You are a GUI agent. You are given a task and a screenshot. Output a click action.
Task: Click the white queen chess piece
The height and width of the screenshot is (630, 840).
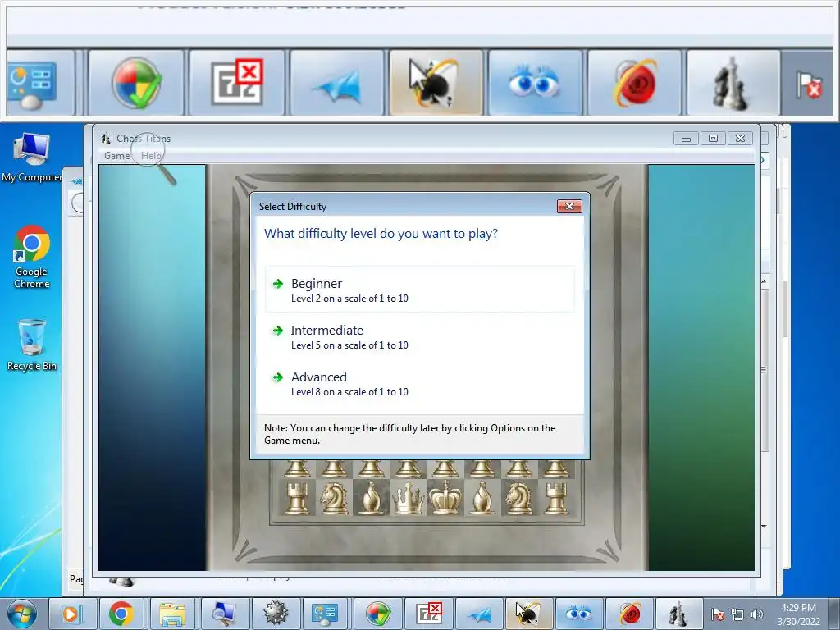[409, 498]
